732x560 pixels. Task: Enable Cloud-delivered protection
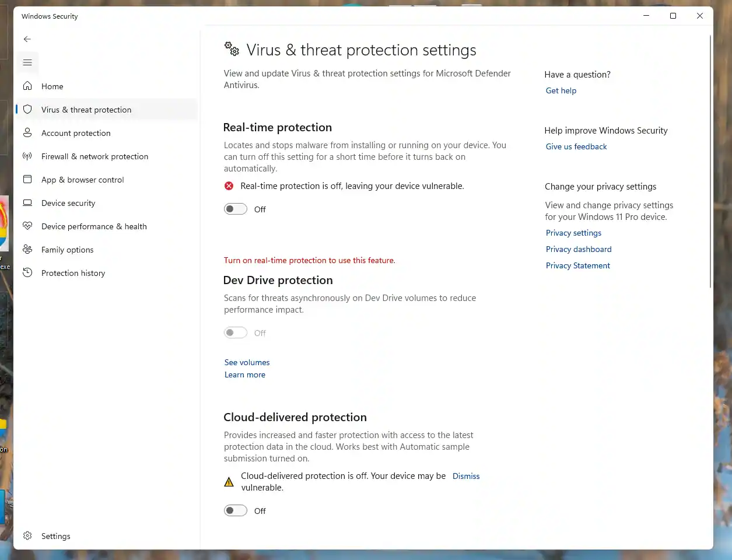(x=236, y=510)
